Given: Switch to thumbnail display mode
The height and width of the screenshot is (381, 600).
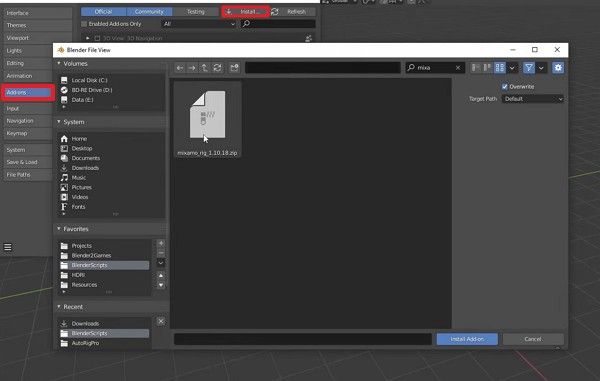Looking at the screenshot, I should point(500,68).
